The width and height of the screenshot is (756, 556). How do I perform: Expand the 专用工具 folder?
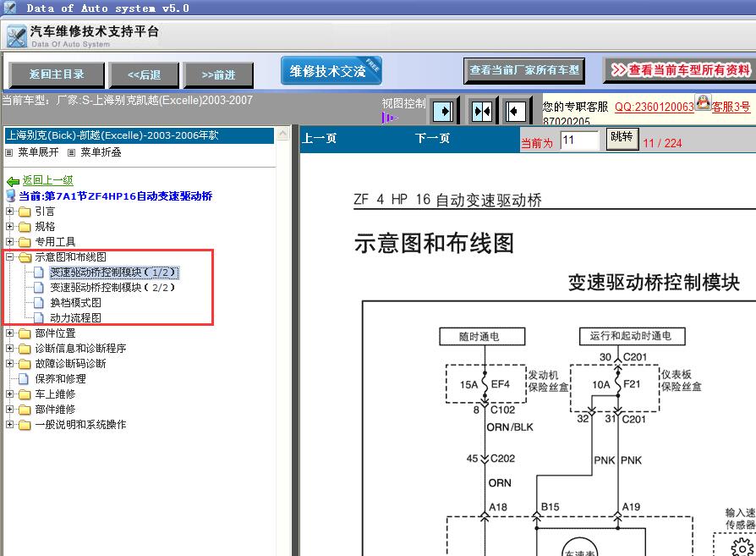click(9, 241)
